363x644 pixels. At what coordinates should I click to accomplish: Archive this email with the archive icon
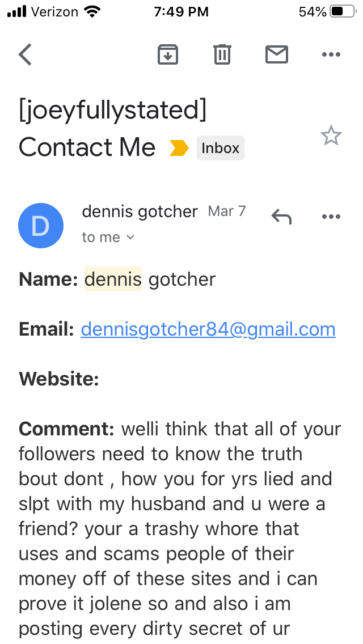168,54
